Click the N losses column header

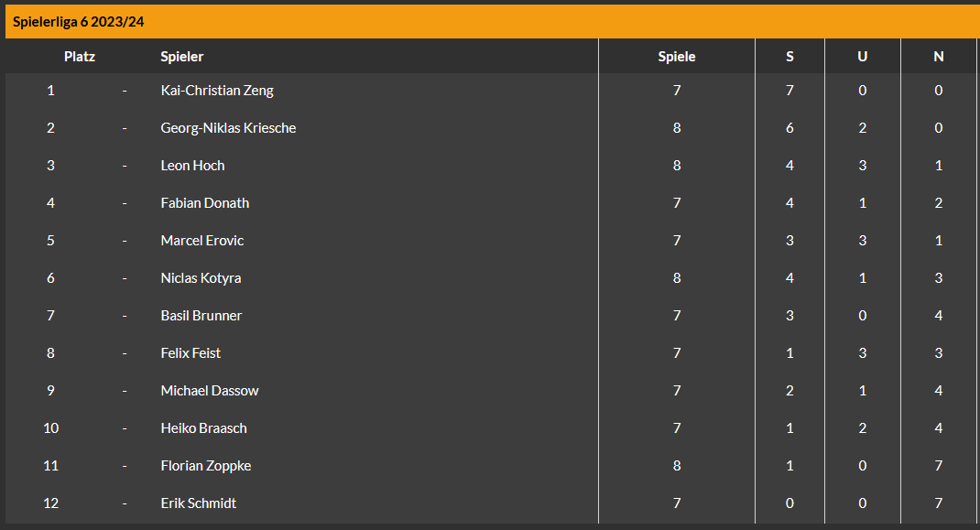[x=938, y=56]
